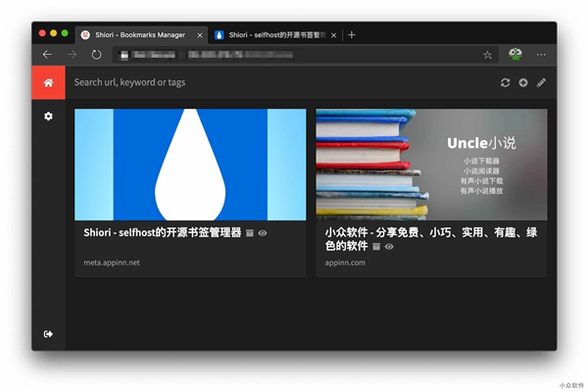Open a new browser tab
This screenshot has width=588, height=392.
coord(352,34)
